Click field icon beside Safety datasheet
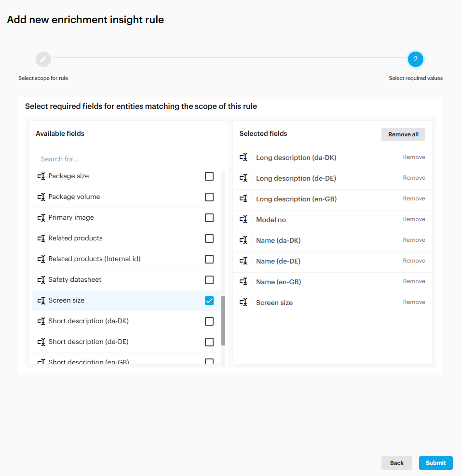461x476 pixels. [x=41, y=280]
